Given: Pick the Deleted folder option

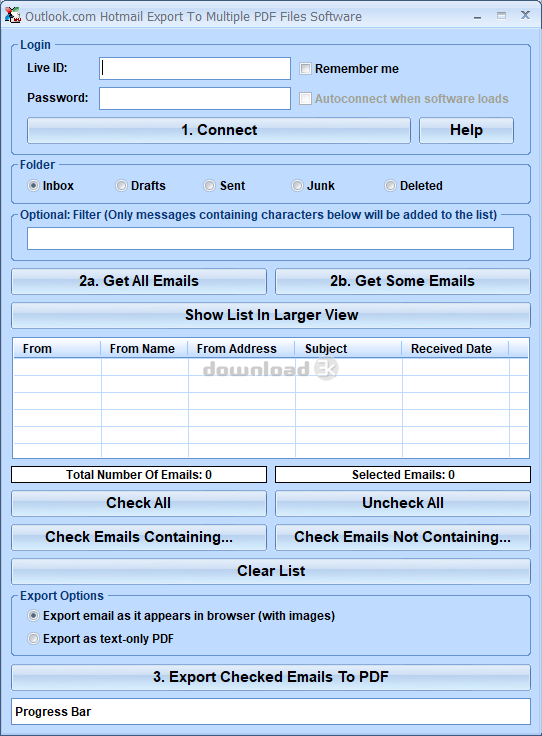Looking at the screenshot, I should tap(390, 186).
